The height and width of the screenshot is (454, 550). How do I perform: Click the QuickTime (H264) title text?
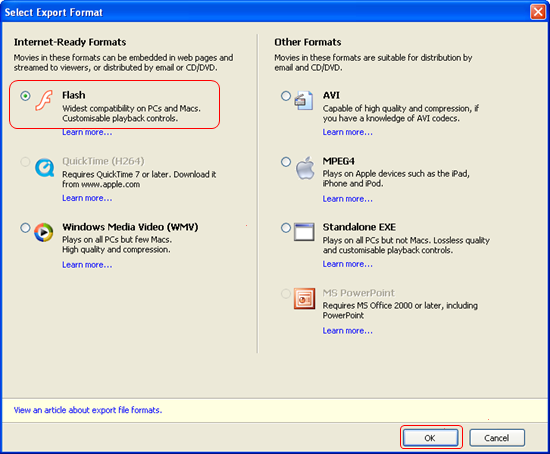(103, 161)
